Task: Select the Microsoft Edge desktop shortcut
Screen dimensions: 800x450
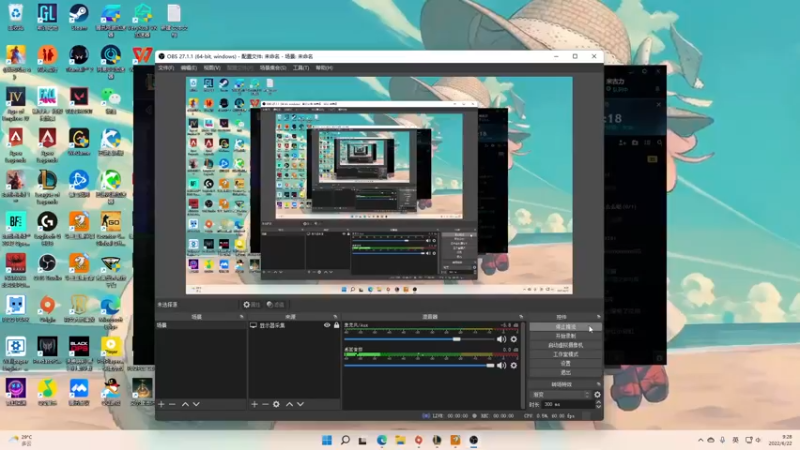Action: 111,313
